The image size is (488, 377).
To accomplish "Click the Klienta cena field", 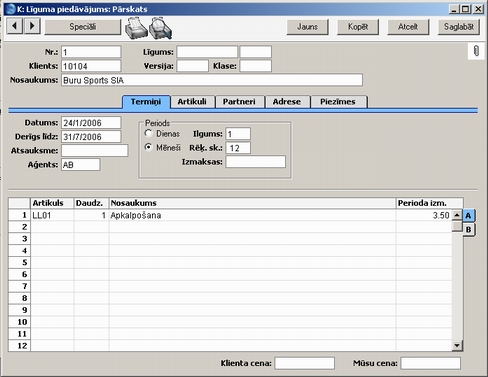I will [x=305, y=363].
